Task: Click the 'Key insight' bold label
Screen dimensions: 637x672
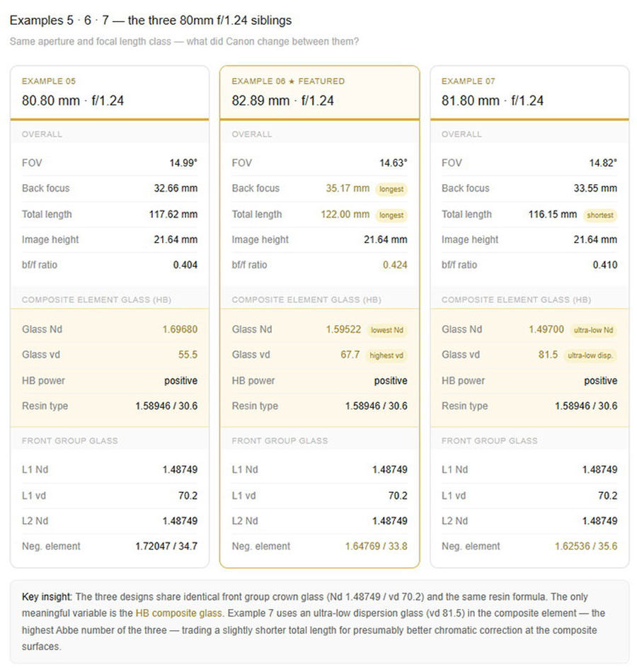Action: tap(47, 596)
